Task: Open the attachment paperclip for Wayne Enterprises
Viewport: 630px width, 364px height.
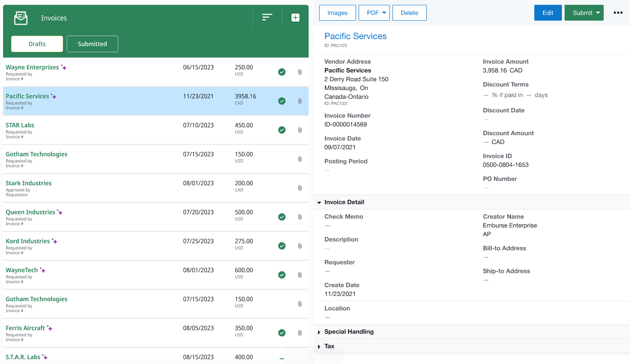Action: point(300,72)
